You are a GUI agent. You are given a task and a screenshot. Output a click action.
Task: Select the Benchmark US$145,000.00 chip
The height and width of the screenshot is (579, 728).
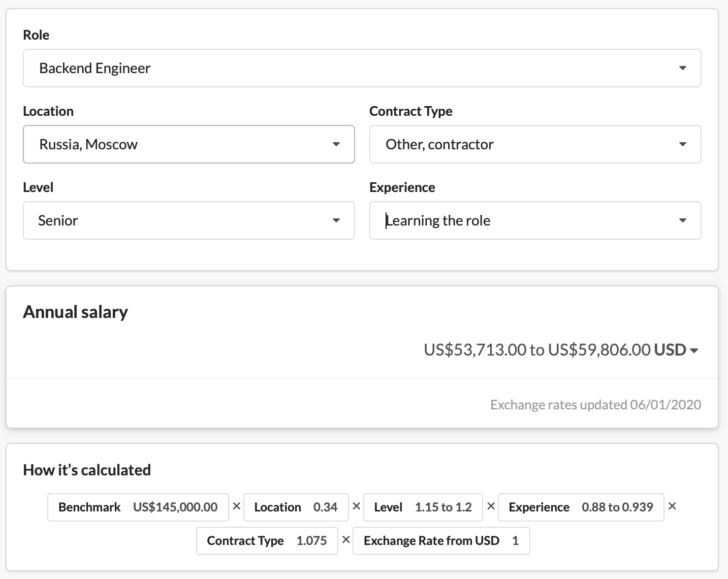tap(138, 507)
